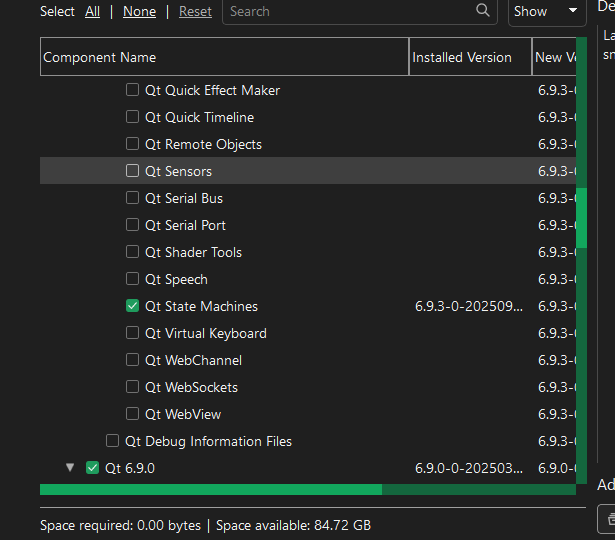The image size is (615, 540).
Task: Sort by Component Name column header
Action: 224,57
